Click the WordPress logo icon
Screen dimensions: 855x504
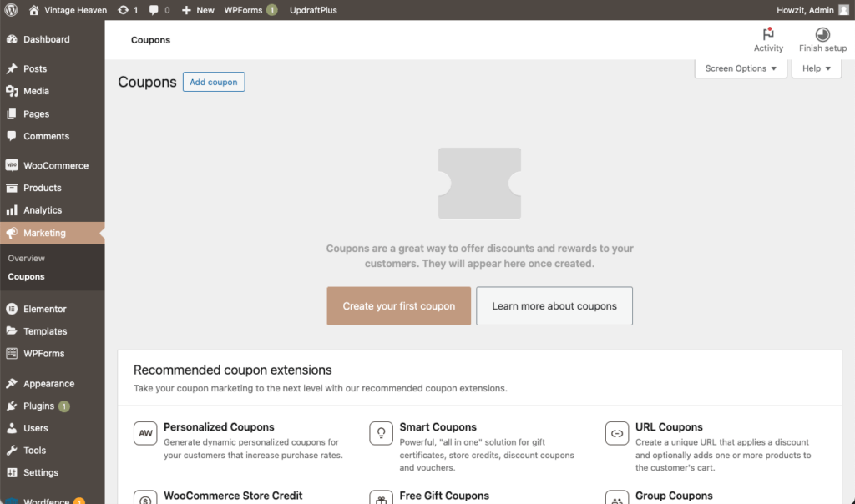[11, 10]
